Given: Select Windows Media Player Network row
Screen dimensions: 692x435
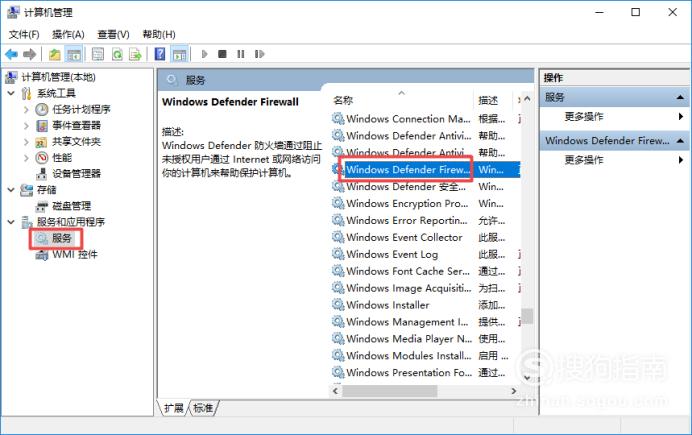Looking at the screenshot, I should tap(425, 339).
